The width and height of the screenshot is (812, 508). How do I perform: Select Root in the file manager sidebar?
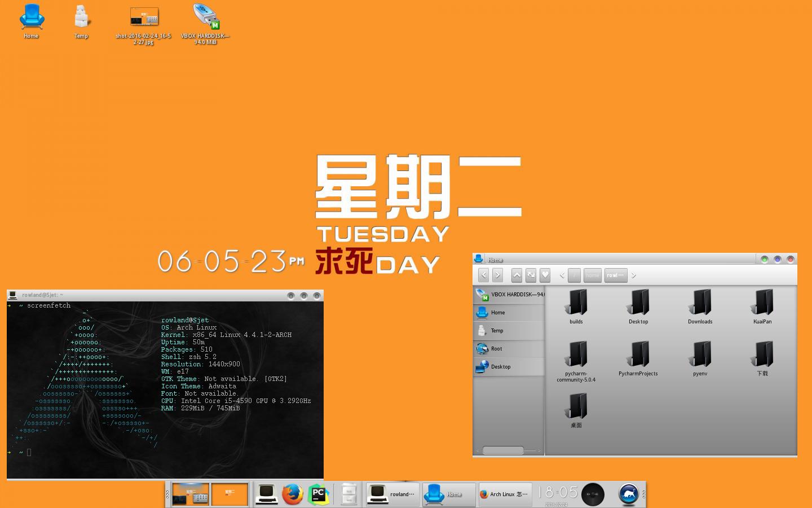point(509,348)
